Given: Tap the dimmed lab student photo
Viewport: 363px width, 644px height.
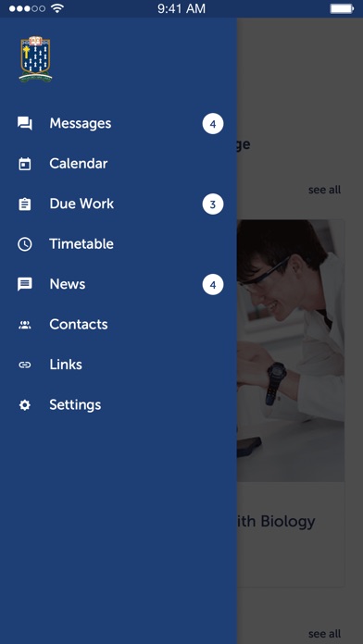Looking at the screenshot, I should (291, 351).
